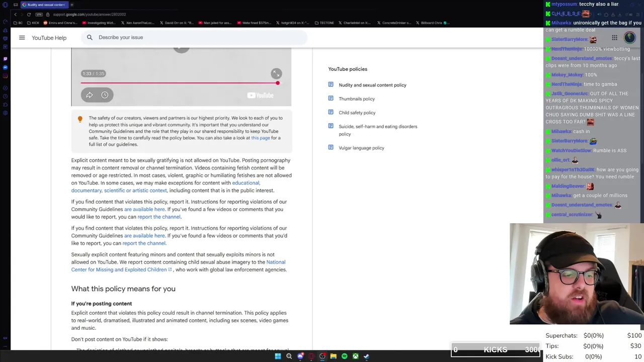Open the Google account avatar
The image size is (644, 362).
(629, 38)
